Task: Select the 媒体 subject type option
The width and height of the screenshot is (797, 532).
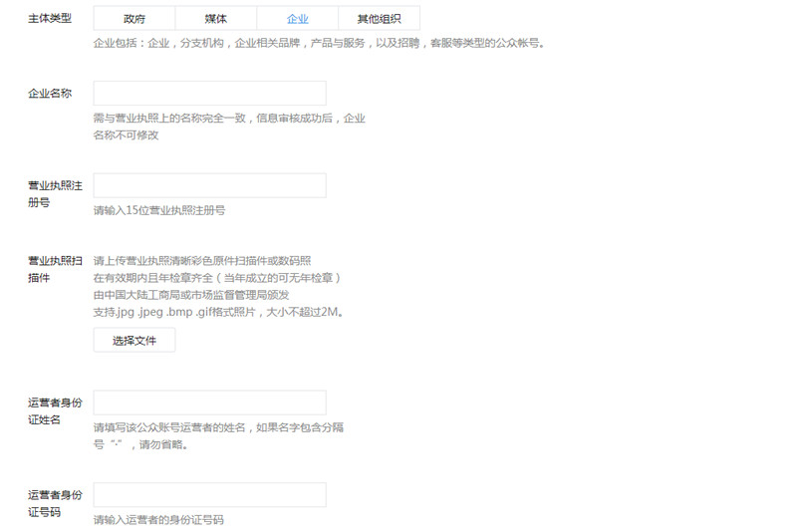Action: coord(216,18)
